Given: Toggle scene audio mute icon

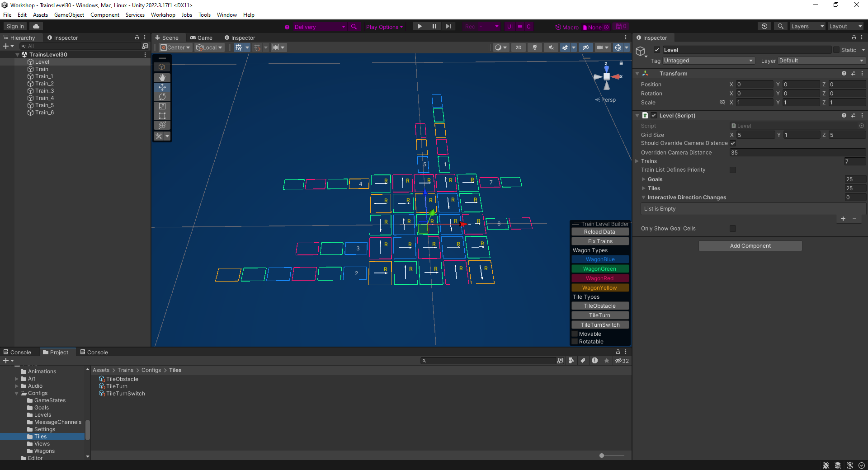Looking at the screenshot, I should point(551,47).
